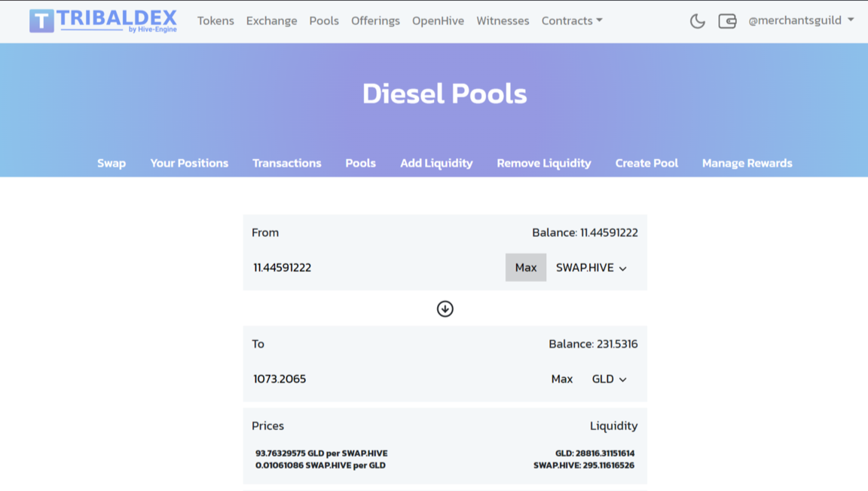Expand the @merchantsguild account menu
The width and height of the screenshot is (868, 491).
800,20
